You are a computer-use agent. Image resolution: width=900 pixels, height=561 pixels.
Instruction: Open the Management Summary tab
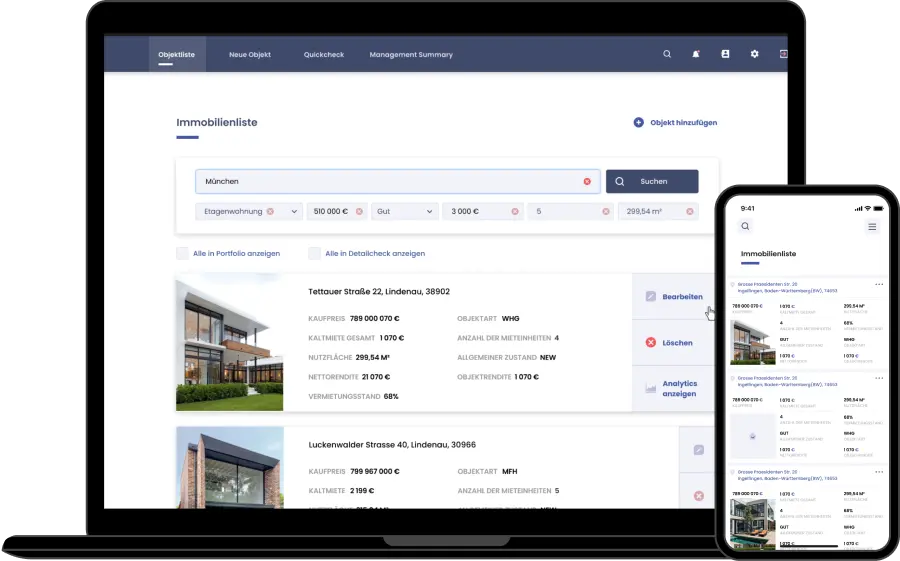pyautogui.click(x=410, y=54)
